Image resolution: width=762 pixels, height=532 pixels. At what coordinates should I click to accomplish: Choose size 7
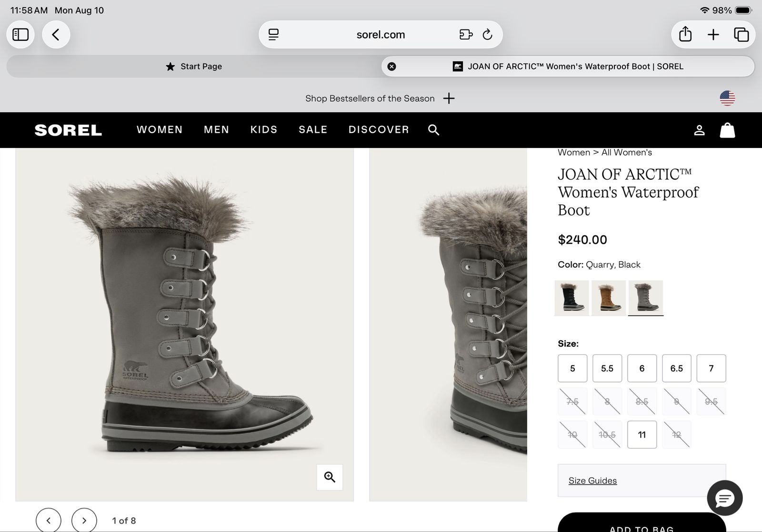pyautogui.click(x=712, y=368)
